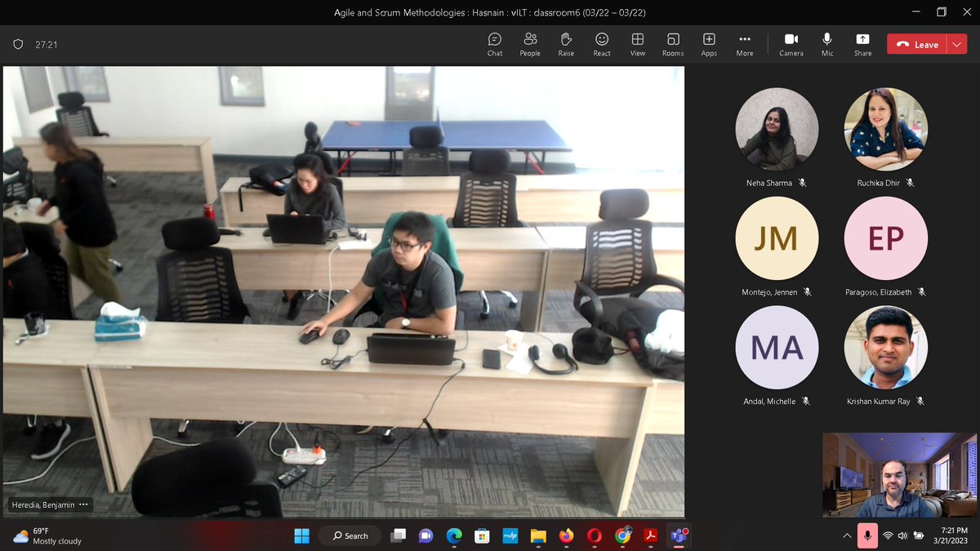Click the Montejo, Jennen name label
Image resolution: width=980 pixels, height=551 pixels.
click(769, 291)
